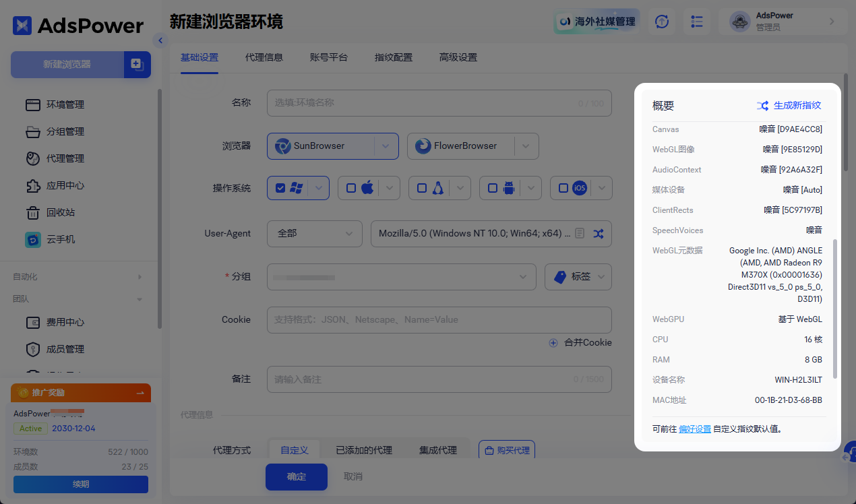This screenshot has width=856, height=504.
Task: Click the 购买代理 button
Action: [507, 450]
